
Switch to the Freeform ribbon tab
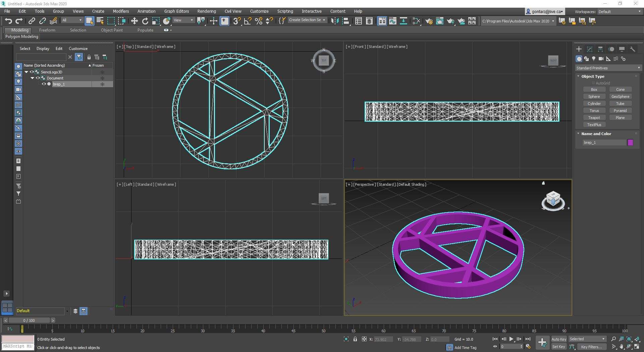tap(47, 30)
